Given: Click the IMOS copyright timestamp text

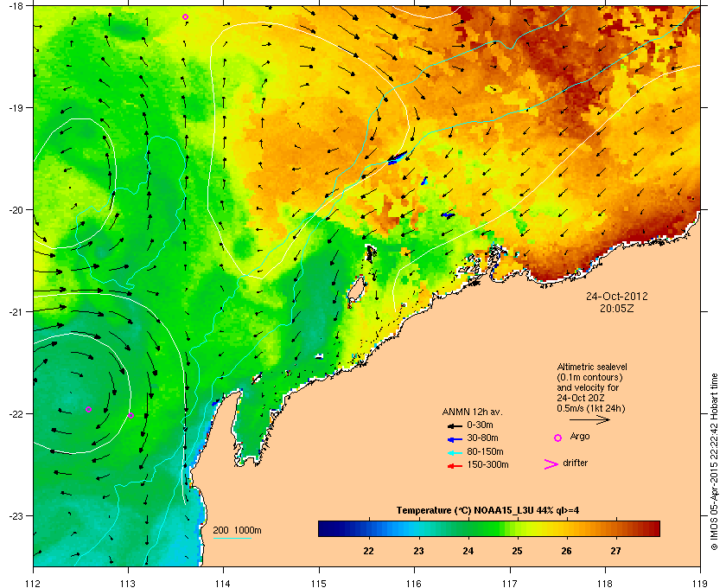Looking at the screenshot, I should 714,462.
